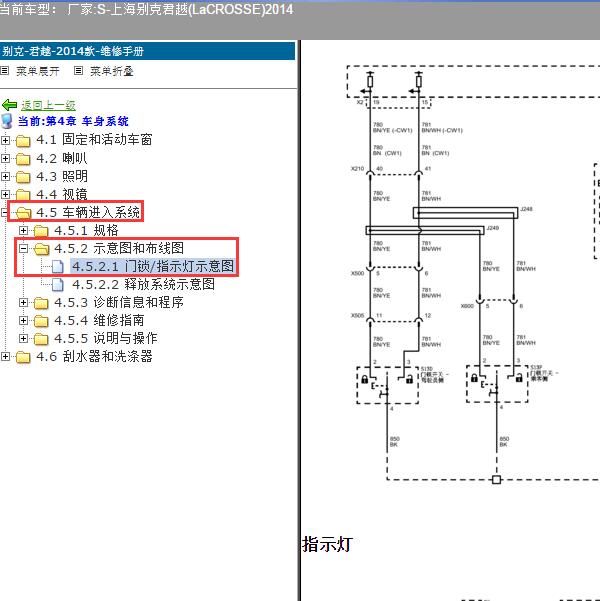600x601 pixels.
Task: Open the 4.5.1 规格 section
Action: [86, 230]
